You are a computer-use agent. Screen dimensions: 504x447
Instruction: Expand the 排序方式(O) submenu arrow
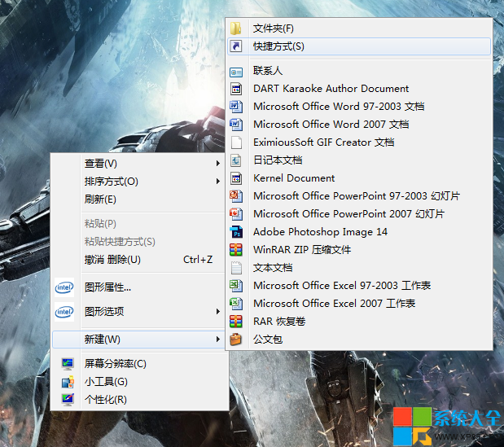point(218,182)
